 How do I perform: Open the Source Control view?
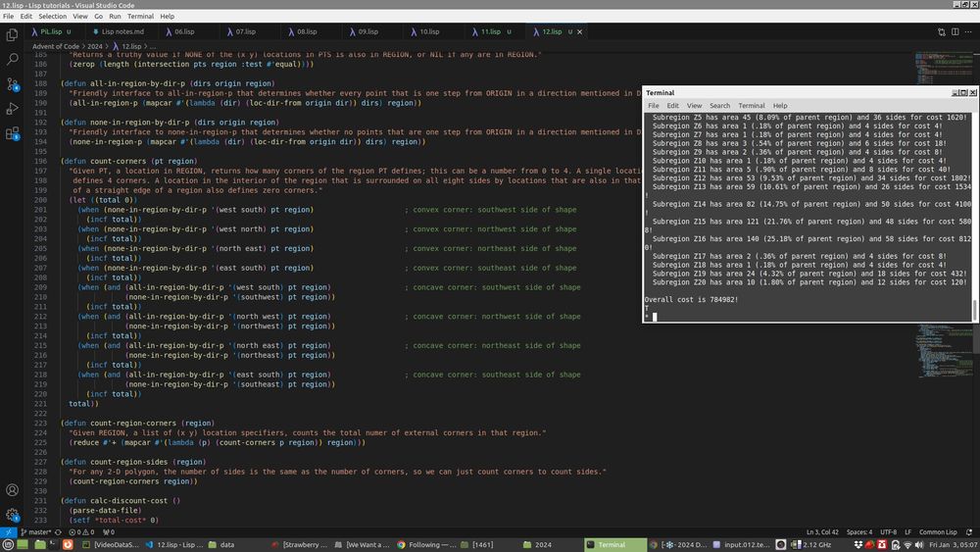tap(12, 83)
